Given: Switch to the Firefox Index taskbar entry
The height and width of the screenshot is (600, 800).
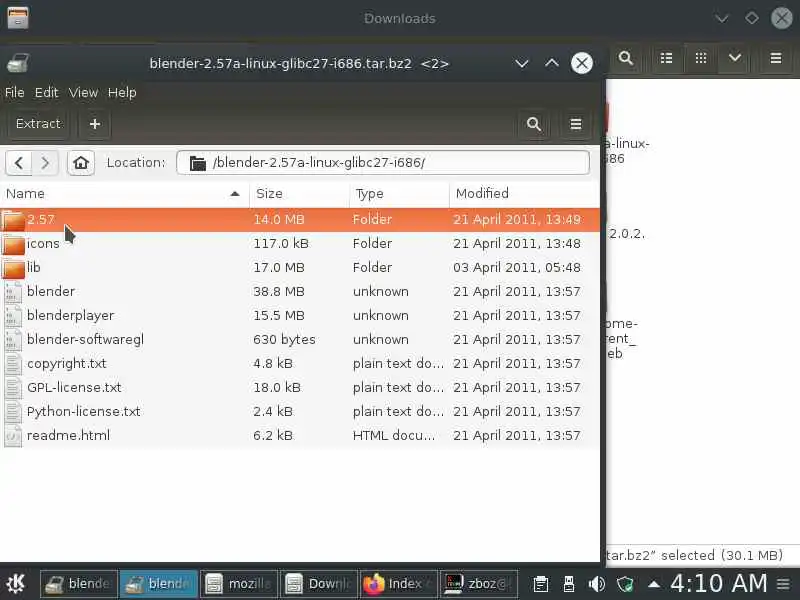Looking at the screenshot, I should pyautogui.click(x=399, y=584).
